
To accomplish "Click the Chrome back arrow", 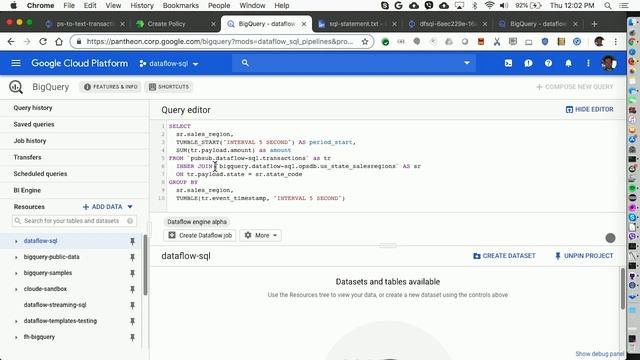I will point(11,42).
